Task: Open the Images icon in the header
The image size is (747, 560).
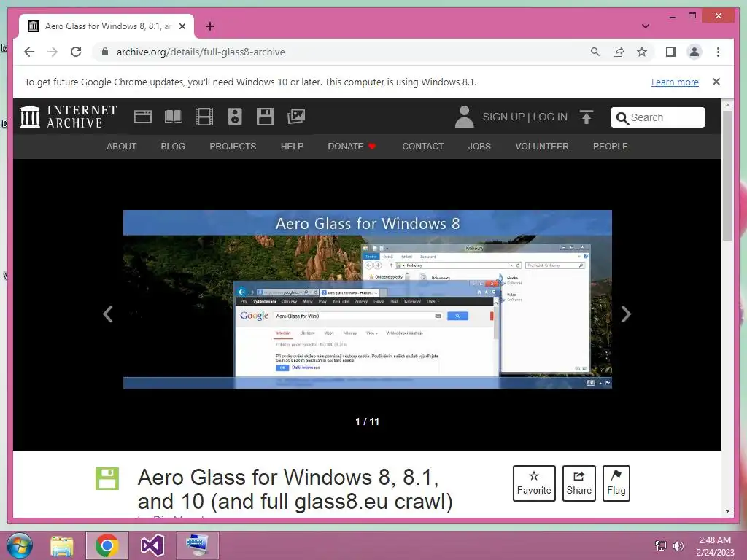Action: [296, 117]
